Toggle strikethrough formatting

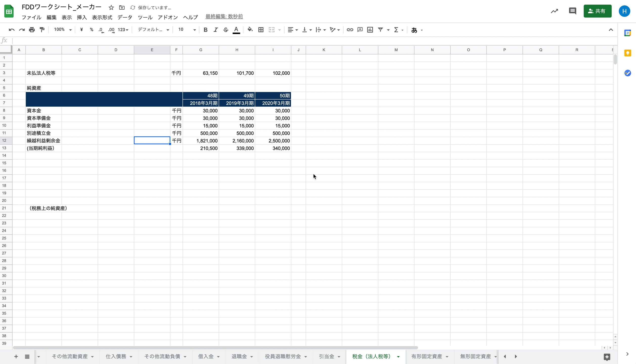pyautogui.click(x=225, y=30)
